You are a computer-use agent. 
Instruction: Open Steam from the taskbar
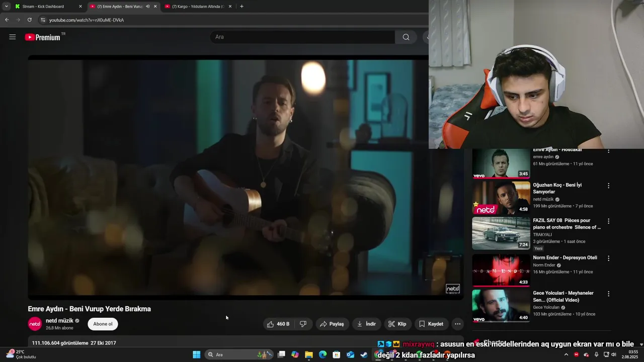(x=364, y=354)
